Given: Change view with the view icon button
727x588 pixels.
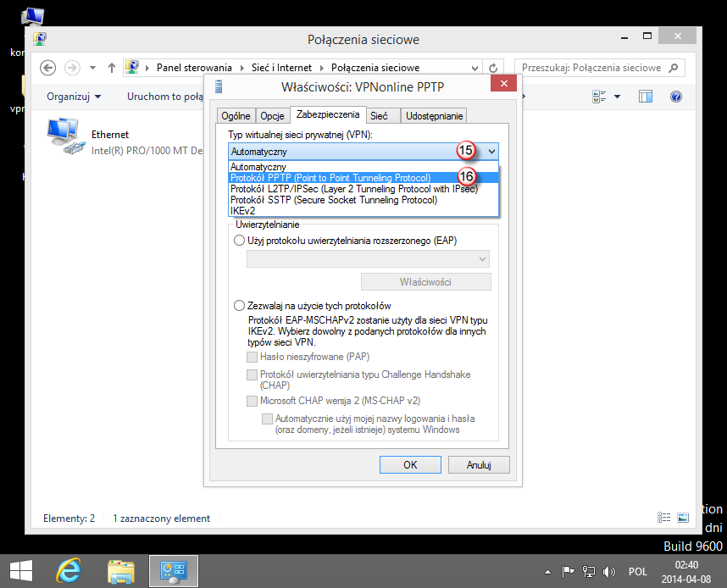Looking at the screenshot, I should click(x=599, y=97).
